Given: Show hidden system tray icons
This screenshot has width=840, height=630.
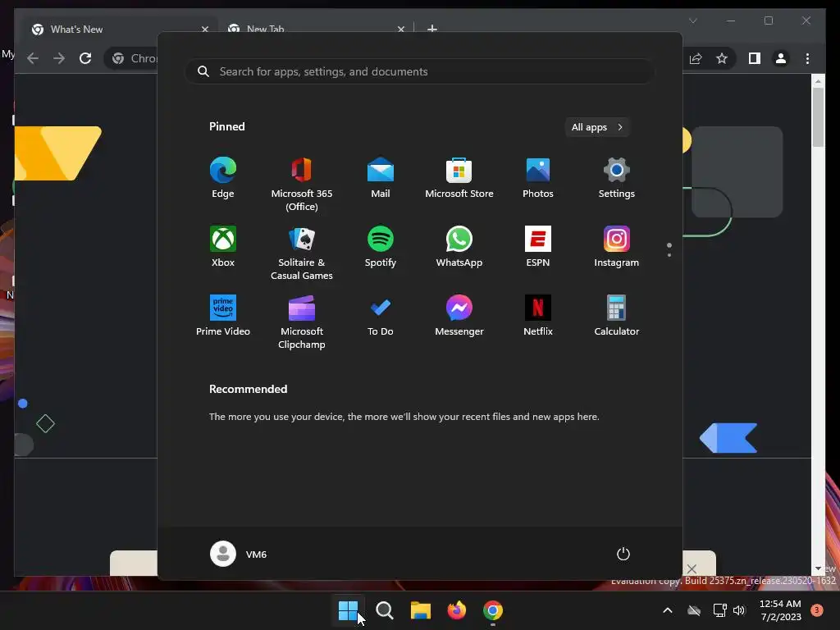Looking at the screenshot, I should (668, 610).
